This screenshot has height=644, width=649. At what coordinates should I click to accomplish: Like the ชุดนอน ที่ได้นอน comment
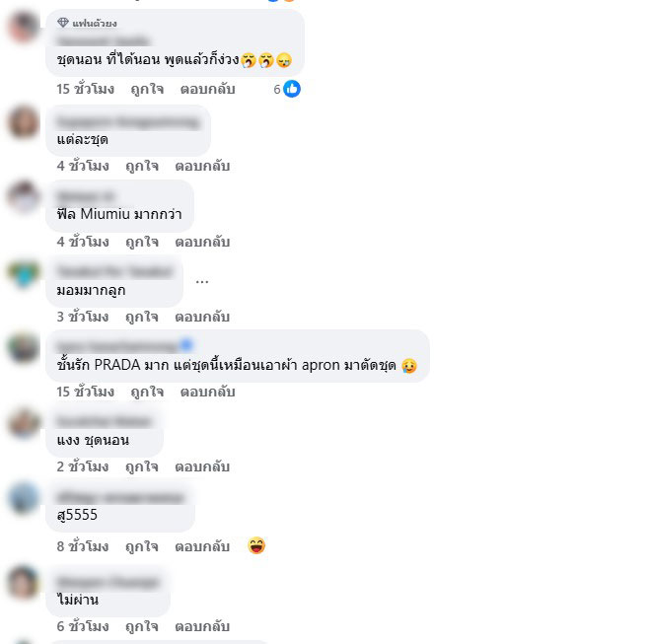click(x=147, y=89)
